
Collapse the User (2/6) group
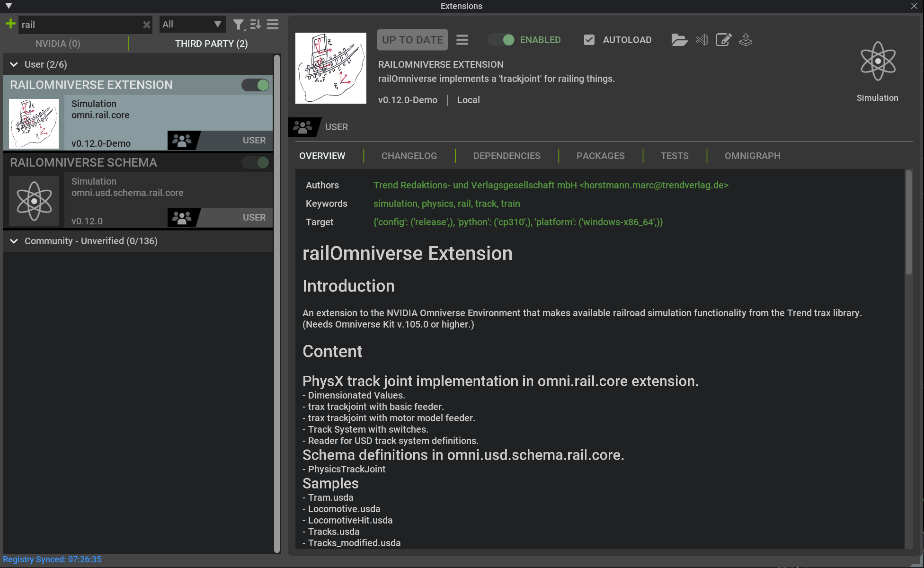click(x=14, y=64)
